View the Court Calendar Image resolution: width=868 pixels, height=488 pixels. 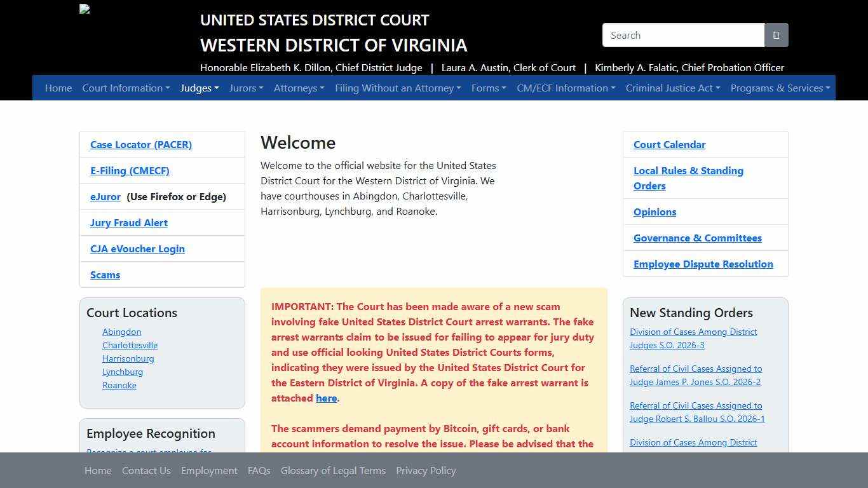click(x=669, y=144)
